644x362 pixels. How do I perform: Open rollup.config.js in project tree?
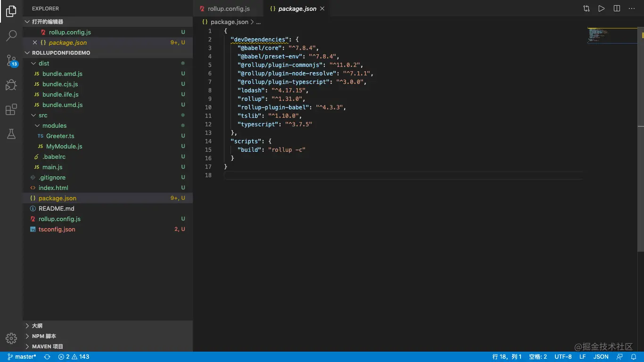coord(108,219)
